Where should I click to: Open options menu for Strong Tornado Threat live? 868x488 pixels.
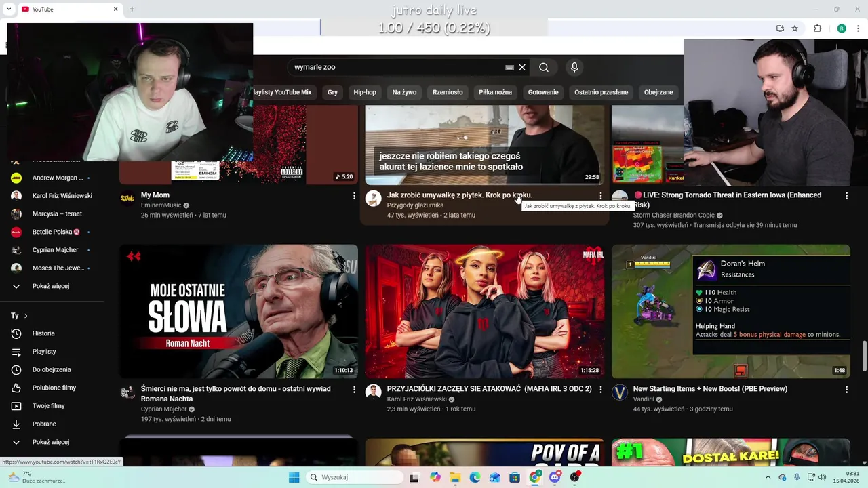[x=846, y=196]
